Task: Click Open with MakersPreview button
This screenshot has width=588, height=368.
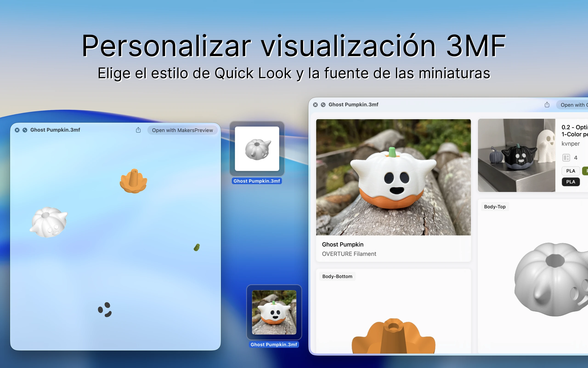Action: point(182,130)
